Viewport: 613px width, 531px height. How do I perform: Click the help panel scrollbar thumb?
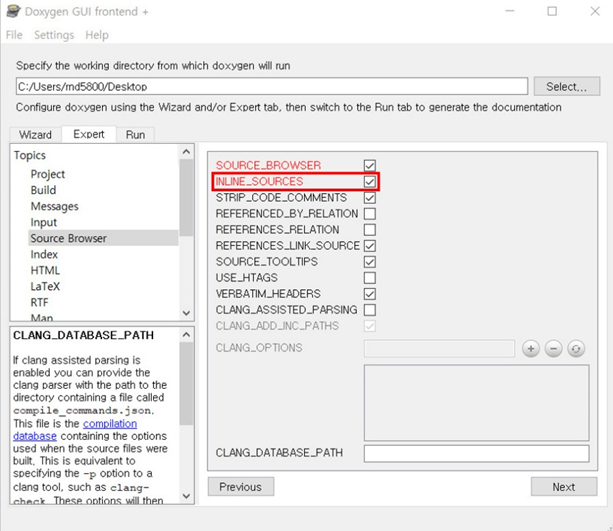(x=186, y=384)
